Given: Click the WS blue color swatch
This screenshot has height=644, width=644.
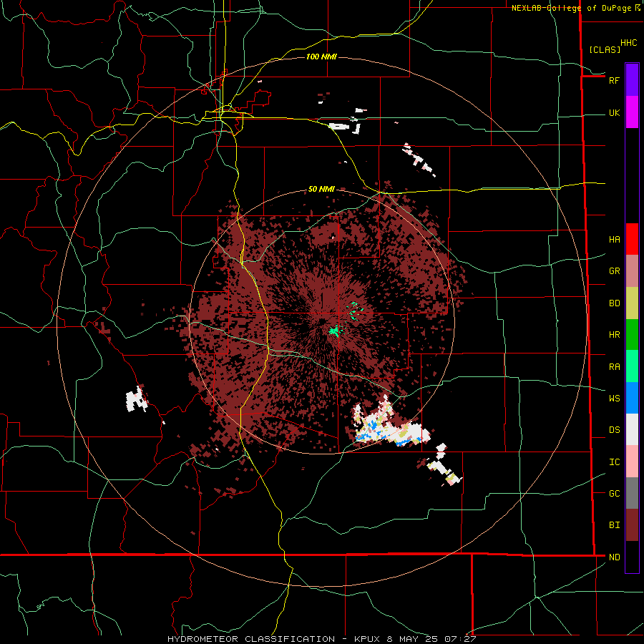Looking at the screenshot, I should [x=632, y=398].
